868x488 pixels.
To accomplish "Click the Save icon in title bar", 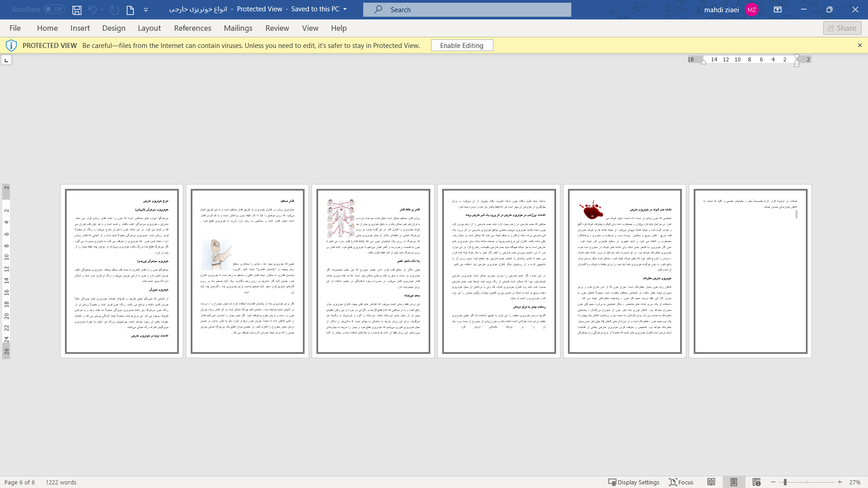I will point(77,9).
